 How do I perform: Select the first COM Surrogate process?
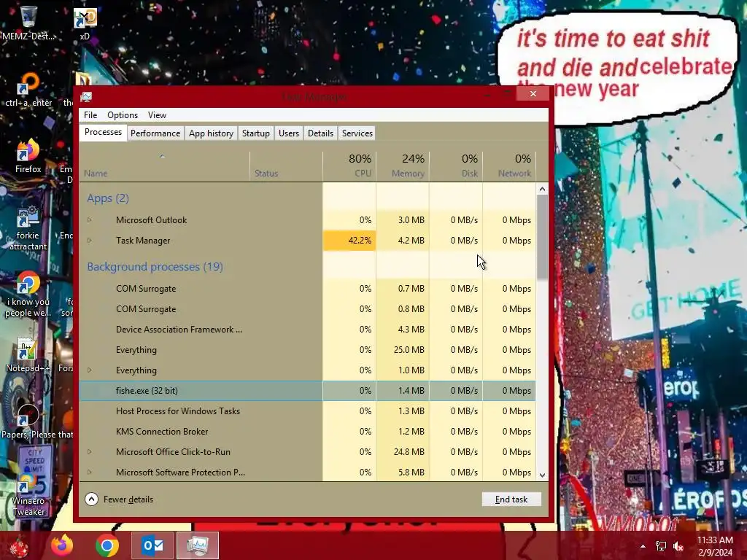click(307, 289)
